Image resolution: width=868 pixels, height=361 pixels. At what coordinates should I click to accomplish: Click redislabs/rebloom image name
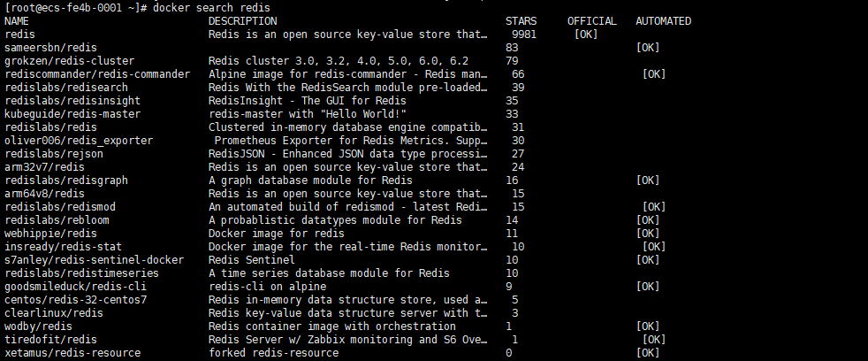coord(57,220)
